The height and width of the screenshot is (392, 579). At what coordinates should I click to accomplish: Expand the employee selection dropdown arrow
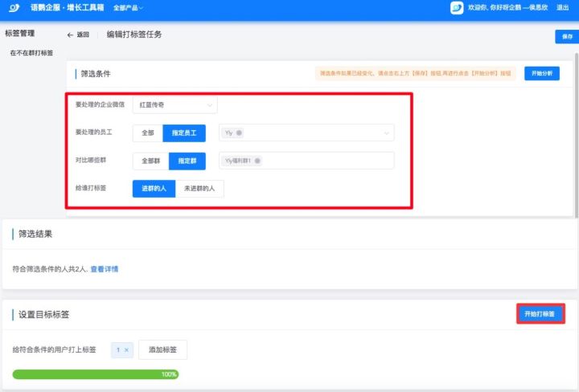386,133
